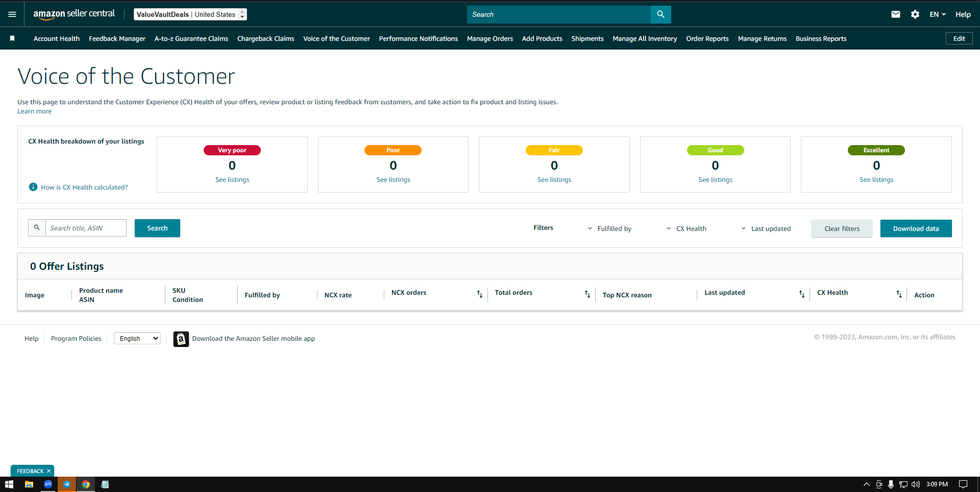Open the messages envelope icon

[x=895, y=14]
